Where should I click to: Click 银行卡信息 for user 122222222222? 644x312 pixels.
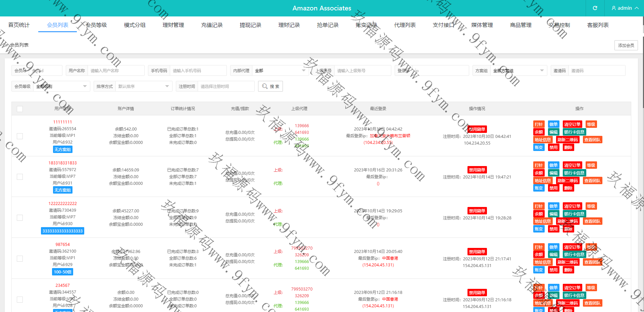coord(574,214)
